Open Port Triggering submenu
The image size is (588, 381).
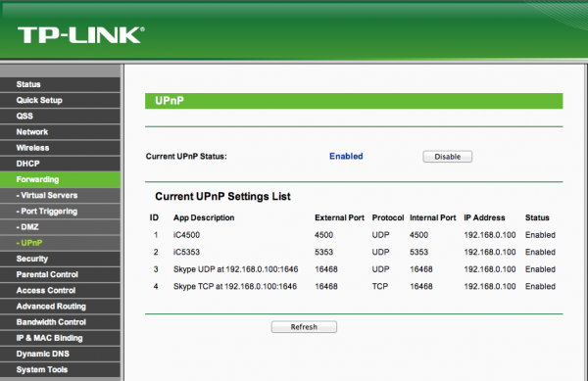[x=60, y=211]
